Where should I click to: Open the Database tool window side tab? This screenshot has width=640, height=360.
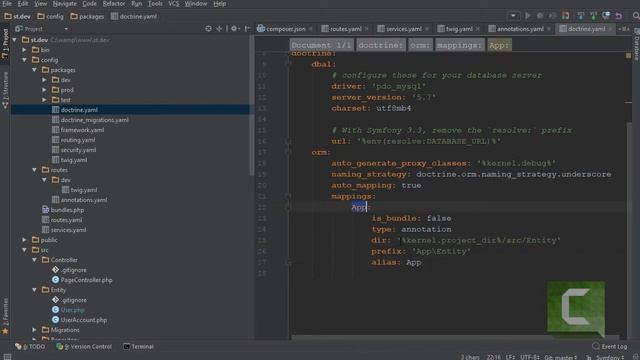pos(636,45)
